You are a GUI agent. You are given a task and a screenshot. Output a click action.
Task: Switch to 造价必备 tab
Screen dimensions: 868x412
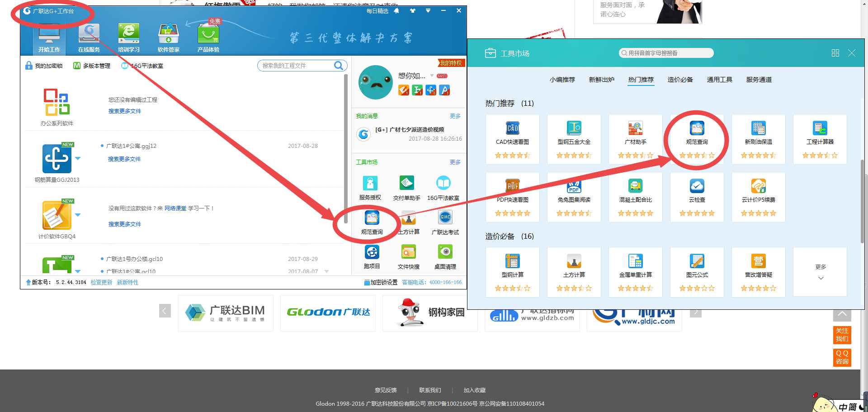tap(680, 80)
